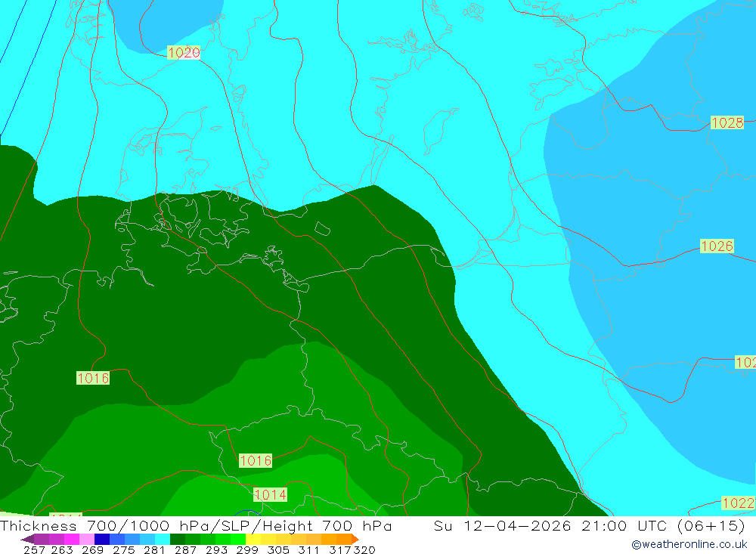The height and width of the screenshot is (554, 756).
Task: Click the 257 legend value
Action: tap(34, 549)
